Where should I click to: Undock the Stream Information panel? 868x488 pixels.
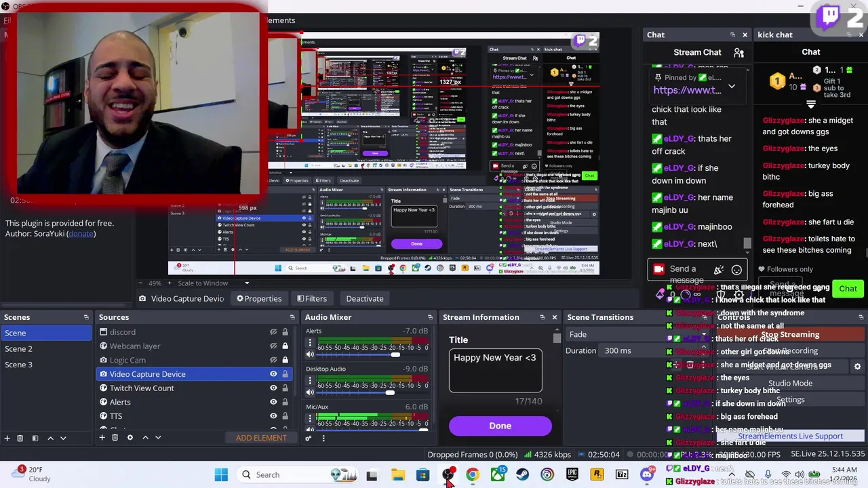coord(542,317)
